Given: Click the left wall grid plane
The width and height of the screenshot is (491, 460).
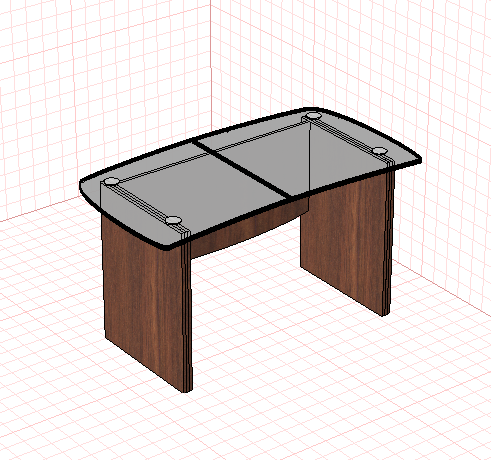Looking at the screenshot, I should (x=100, y=83).
